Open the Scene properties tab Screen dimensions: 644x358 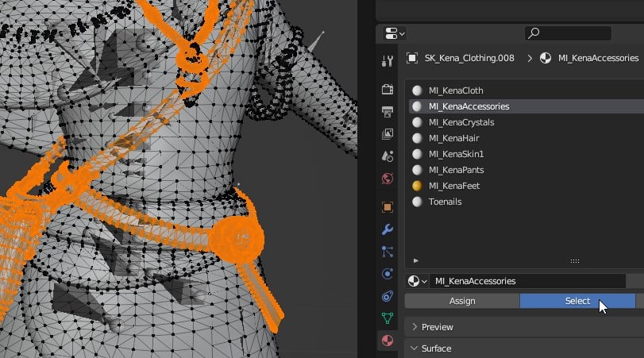pos(388,156)
